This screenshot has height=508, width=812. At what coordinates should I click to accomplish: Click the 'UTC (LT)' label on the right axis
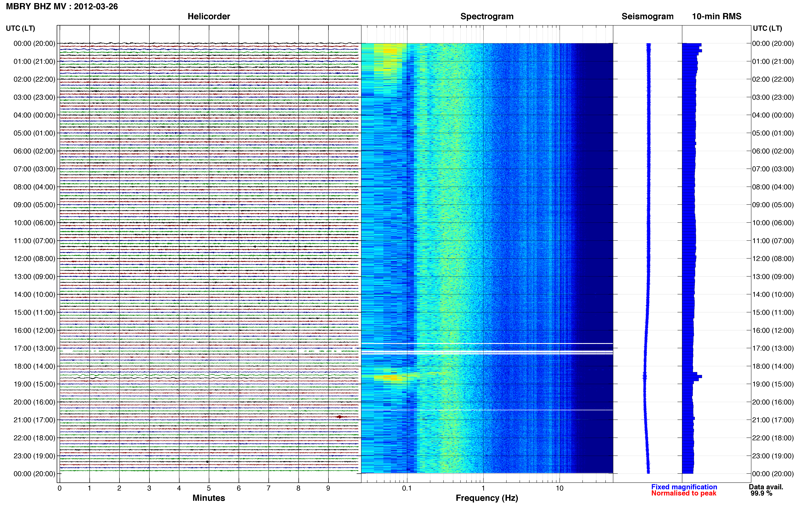pos(767,28)
